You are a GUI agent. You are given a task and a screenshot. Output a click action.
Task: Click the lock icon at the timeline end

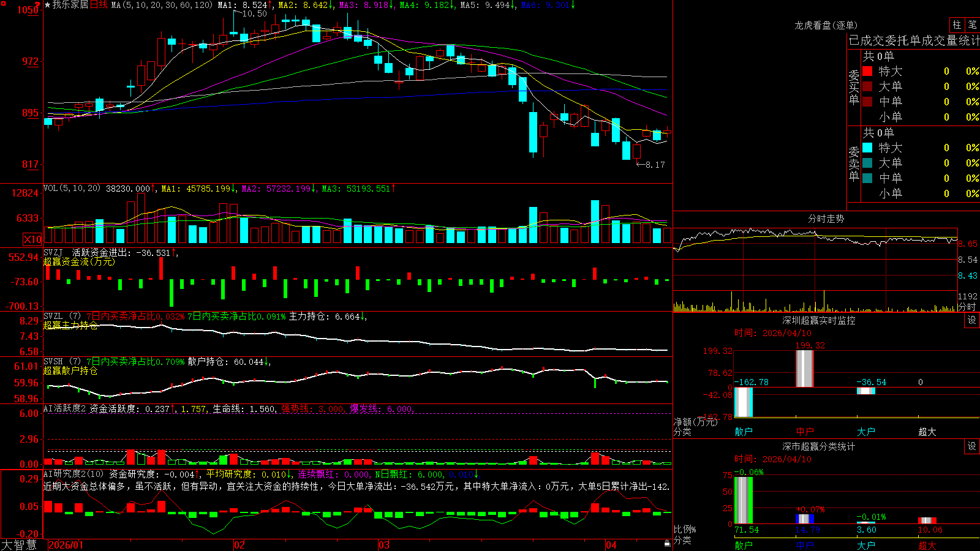coord(667,544)
